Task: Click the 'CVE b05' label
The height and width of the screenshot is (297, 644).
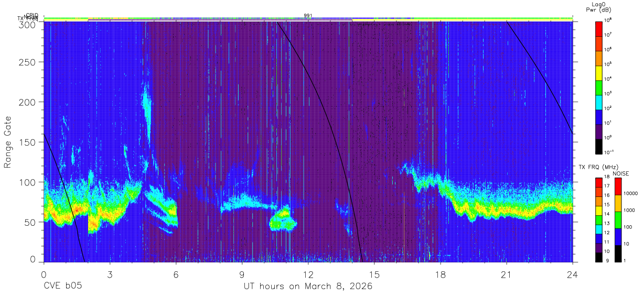Action: click(62, 287)
